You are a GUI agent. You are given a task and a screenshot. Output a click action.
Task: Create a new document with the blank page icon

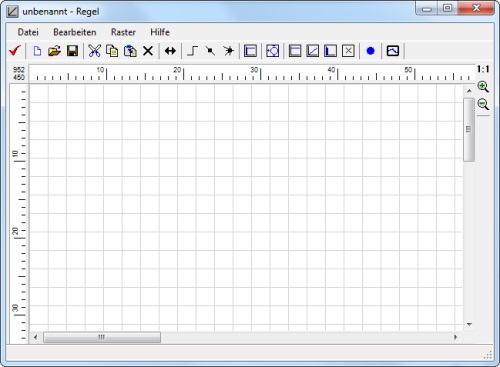37,51
